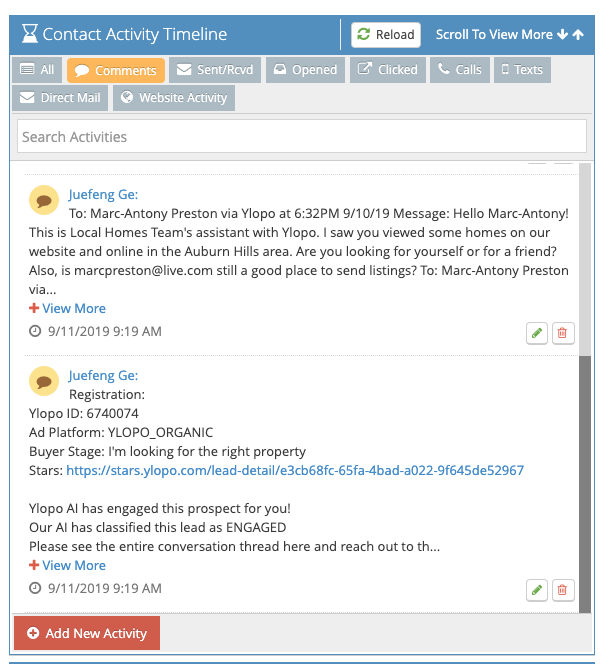Click the green edit icon on first comment
The height and width of the screenshot is (664, 602).
(537, 333)
